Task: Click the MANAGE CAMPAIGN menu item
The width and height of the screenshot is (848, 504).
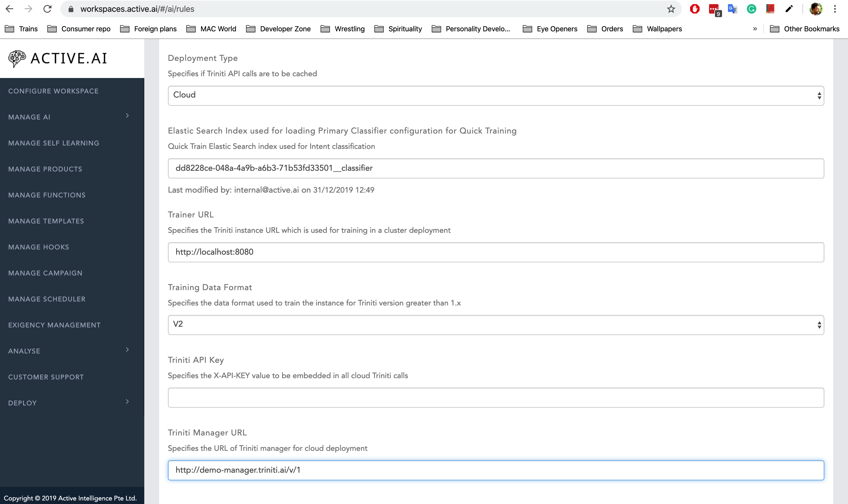Action: (x=45, y=273)
